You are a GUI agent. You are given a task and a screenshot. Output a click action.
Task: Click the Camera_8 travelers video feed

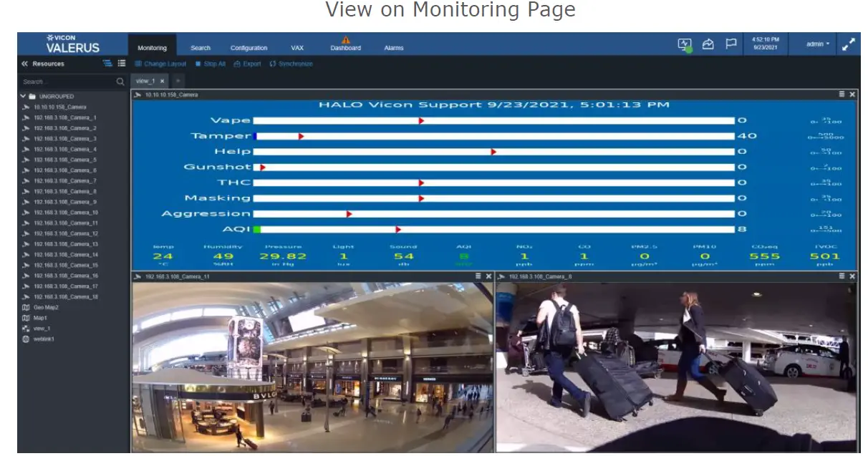point(675,367)
